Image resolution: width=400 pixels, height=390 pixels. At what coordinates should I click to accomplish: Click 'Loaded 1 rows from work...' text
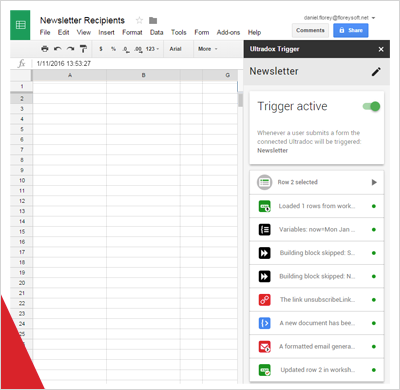317,206
